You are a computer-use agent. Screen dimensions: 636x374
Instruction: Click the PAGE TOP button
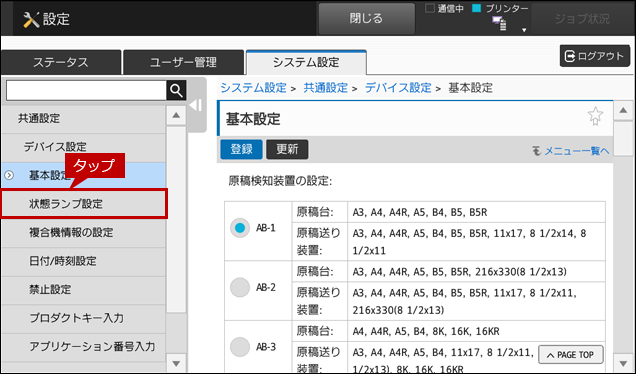coord(570,355)
